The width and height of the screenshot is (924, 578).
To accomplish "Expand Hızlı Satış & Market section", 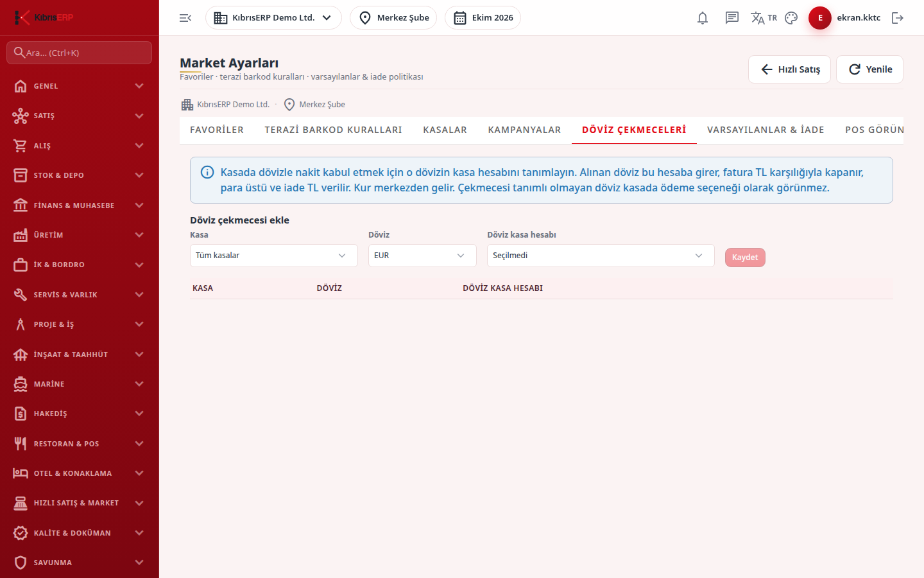I will [x=80, y=503].
